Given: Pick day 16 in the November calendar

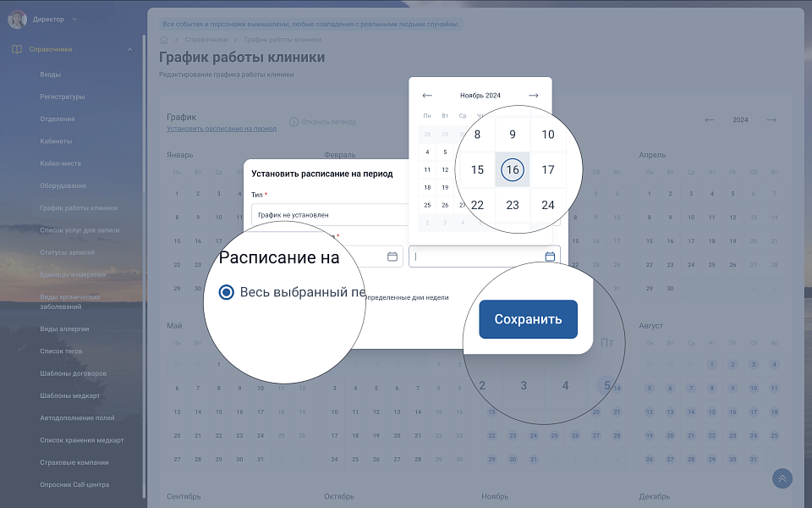Looking at the screenshot, I should pos(512,169).
